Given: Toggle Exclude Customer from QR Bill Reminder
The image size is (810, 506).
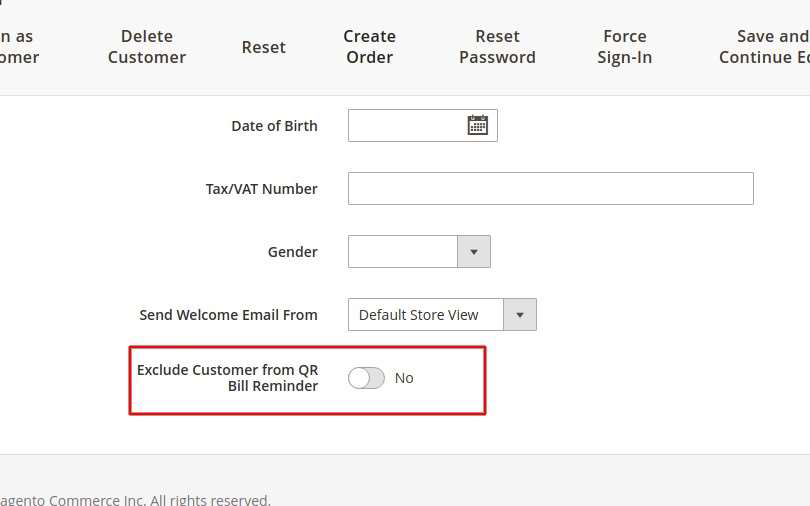Looking at the screenshot, I should click(x=366, y=378).
